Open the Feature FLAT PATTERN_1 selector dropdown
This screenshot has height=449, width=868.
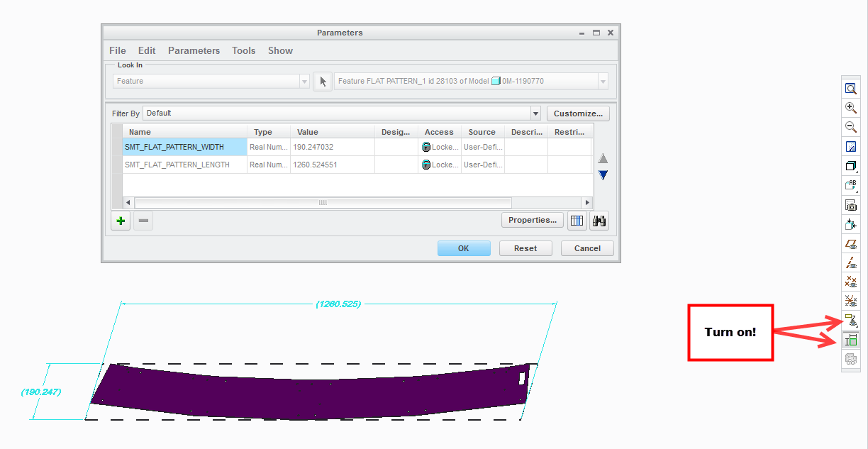tap(603, 82)
